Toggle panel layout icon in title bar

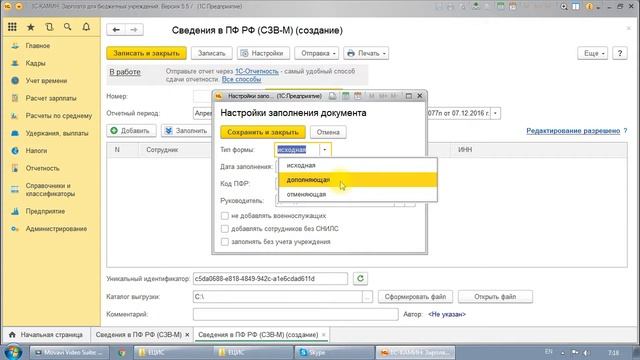click(576, 7)
